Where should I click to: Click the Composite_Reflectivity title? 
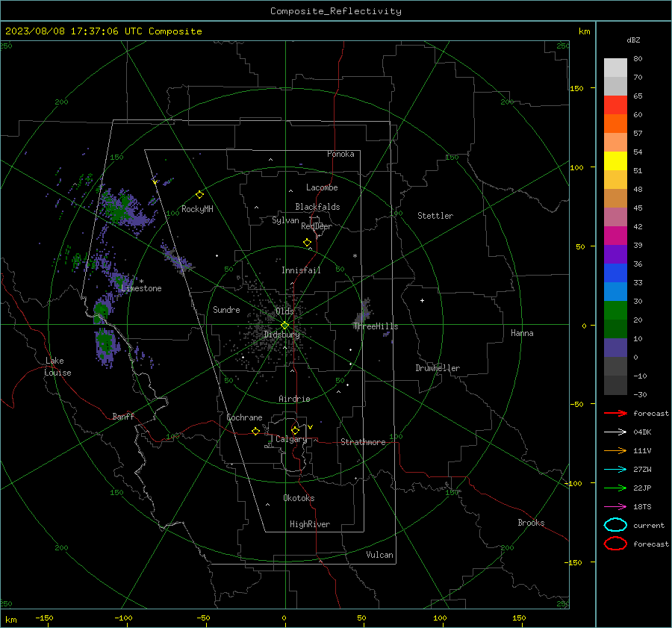(x=336, y=11)
